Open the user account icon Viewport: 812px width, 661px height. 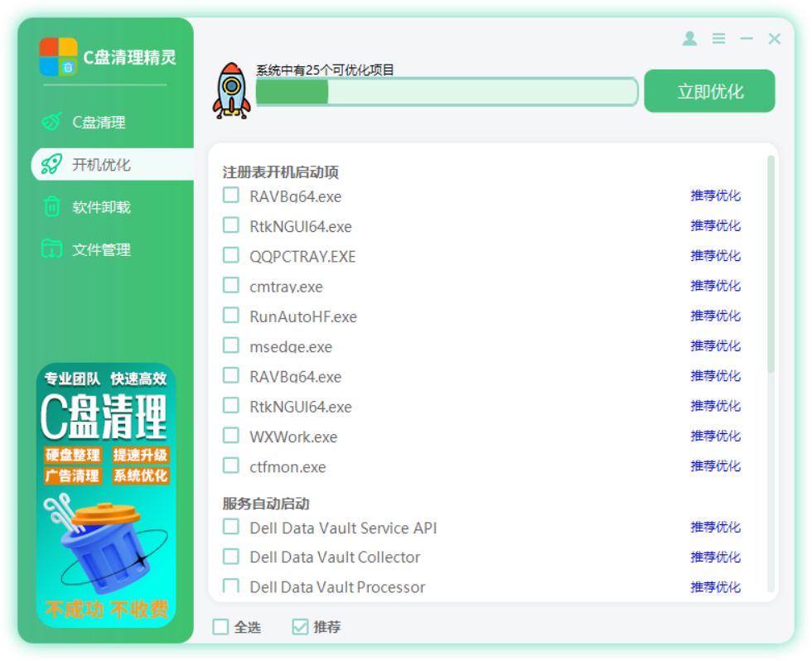click(x=689, y=38)
